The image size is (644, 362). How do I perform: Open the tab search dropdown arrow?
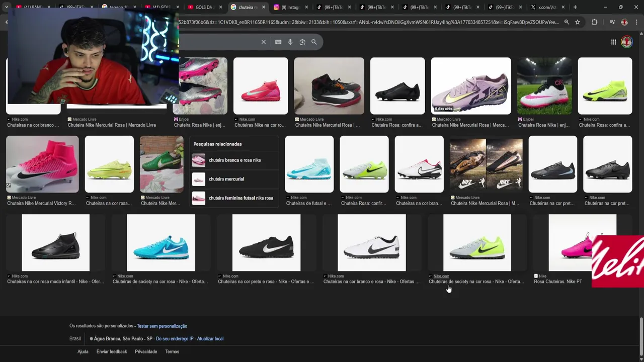click(x=6, y=7)
